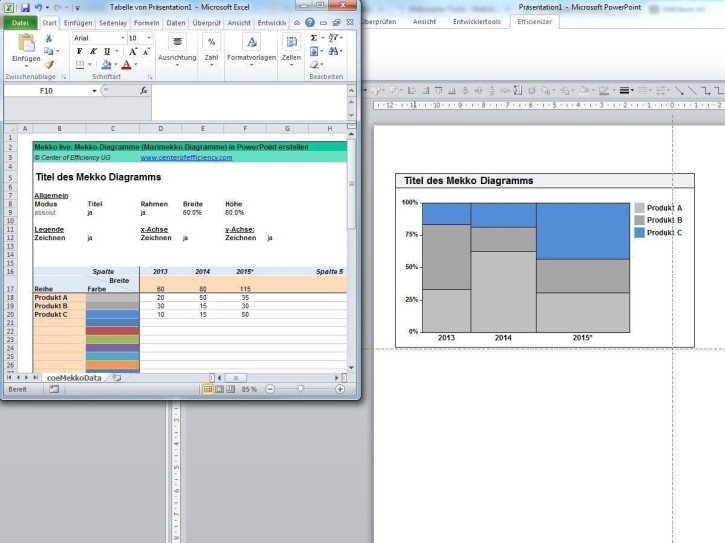Click the vertical scrollbar down arrow in Excel
The width and height of the screenshot is (725, 543).
(x=351, y=368)
